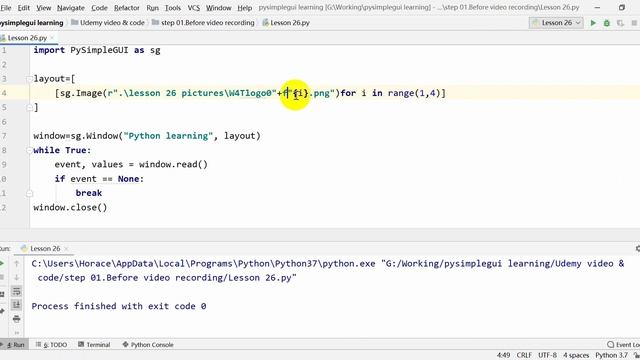Open the Help menu

point(244,8)
